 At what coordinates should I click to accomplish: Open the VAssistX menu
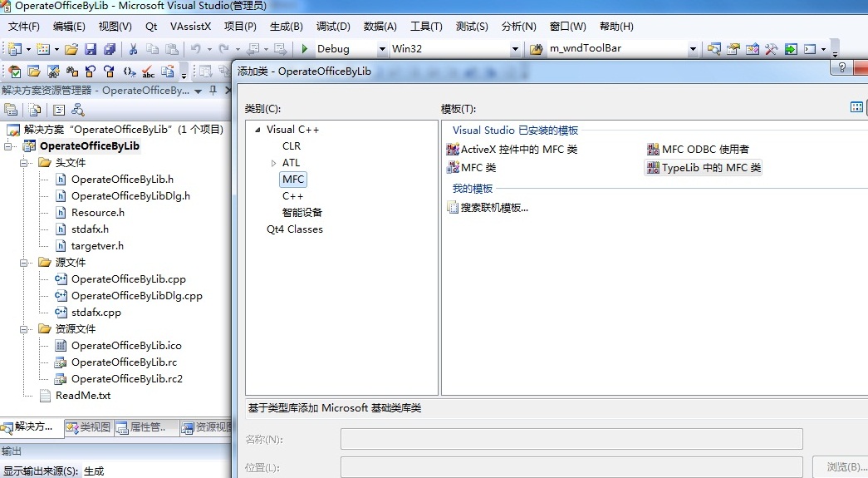pos(190,27)
